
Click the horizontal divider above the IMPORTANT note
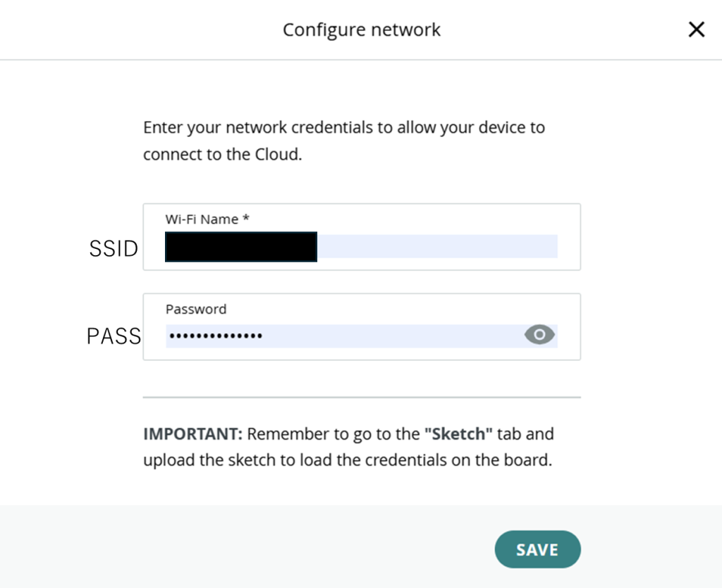(x=362, y=397)
